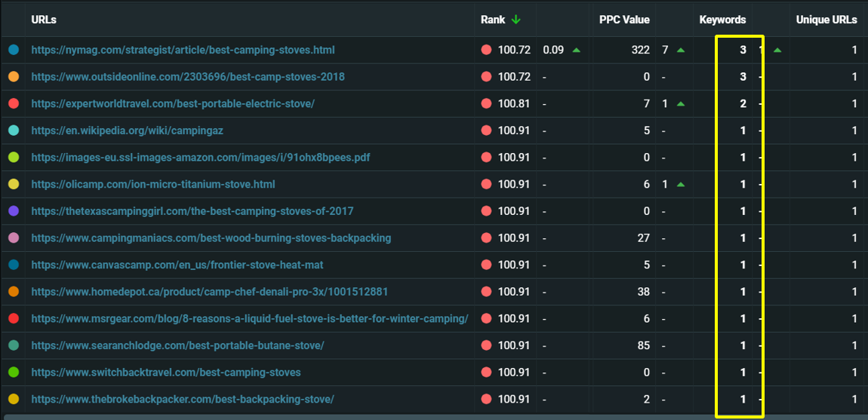Click the red rank indicator for olicamp.com row
Screen dimensions: 868x420
tap(487, 184)
